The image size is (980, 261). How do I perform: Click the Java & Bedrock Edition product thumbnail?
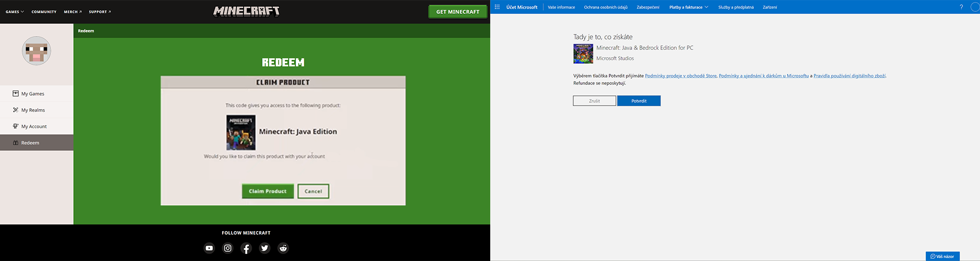pyautogui.click(x=583, y=54)
